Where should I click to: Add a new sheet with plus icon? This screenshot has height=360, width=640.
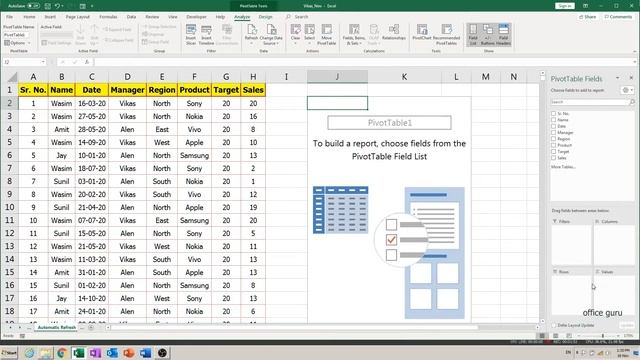tap(91, 327)
